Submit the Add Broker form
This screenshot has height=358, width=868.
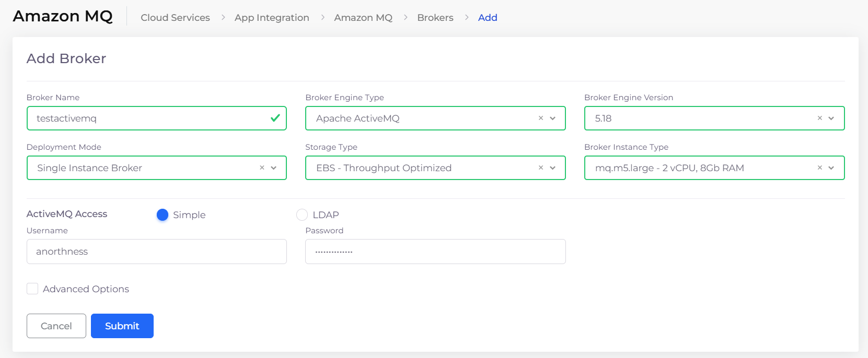pyautogui.click(x=122, y=326)
